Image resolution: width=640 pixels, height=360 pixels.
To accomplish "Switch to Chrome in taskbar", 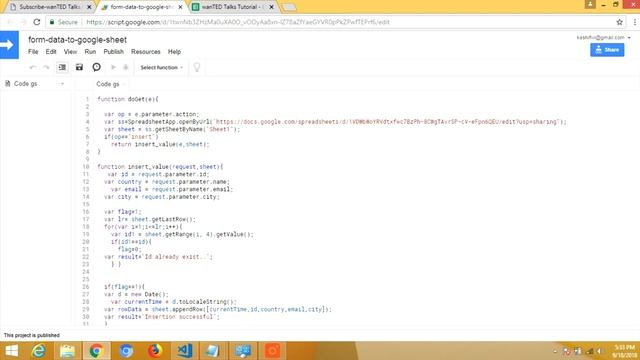I will [x=96, y=351].
